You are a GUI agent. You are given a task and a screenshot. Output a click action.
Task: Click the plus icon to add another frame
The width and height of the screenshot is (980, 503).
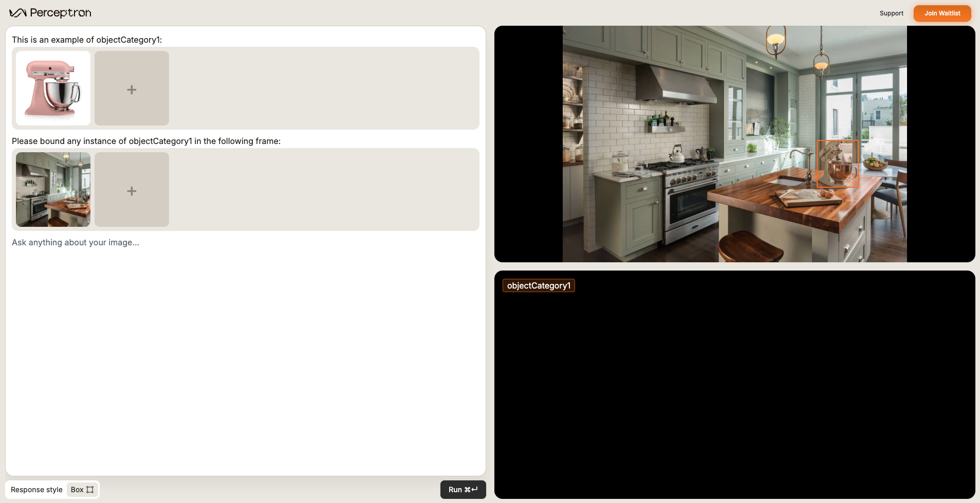tap(132, 190)
